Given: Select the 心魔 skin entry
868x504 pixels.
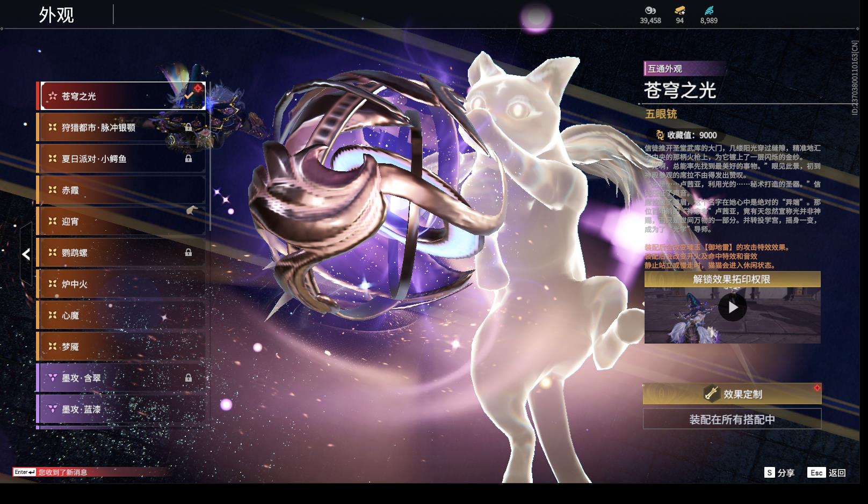Looking at the screenshot, I should 121,315.
